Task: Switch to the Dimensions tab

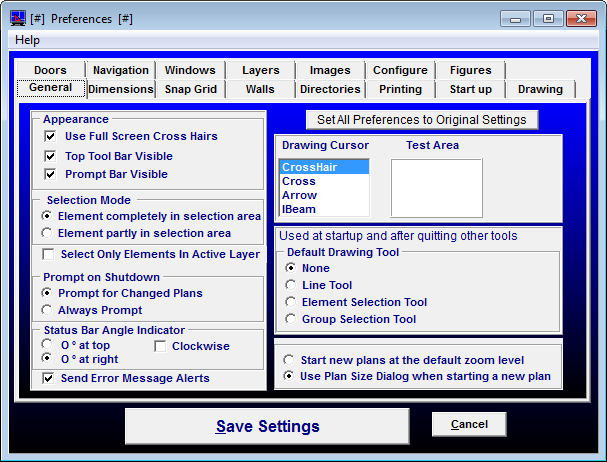Action: [x=121, y=89]
